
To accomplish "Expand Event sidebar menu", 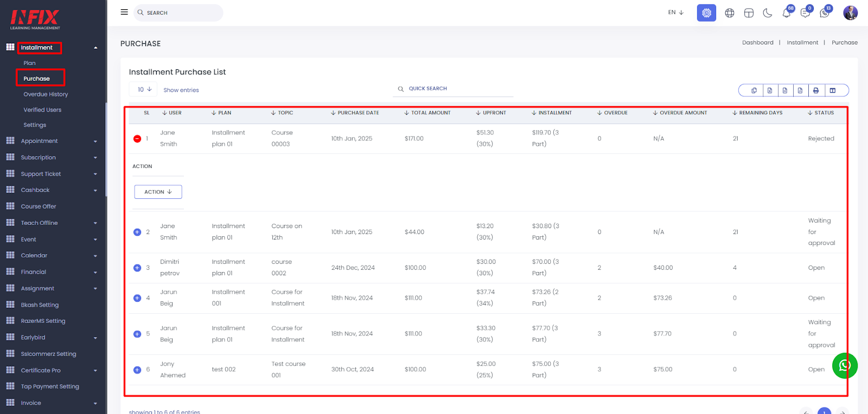I will pyautogui.click(x=52, y=240).
